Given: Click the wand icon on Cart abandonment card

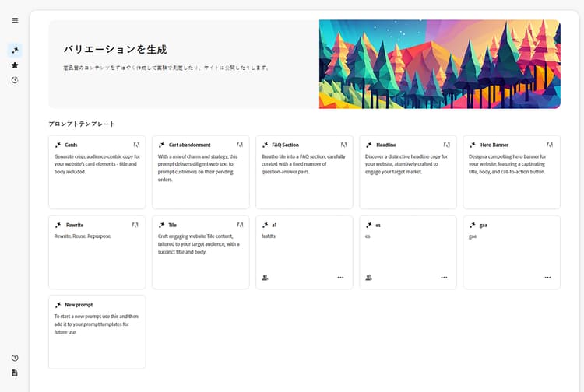Looking at the screenshot, I should coord(161,145).
